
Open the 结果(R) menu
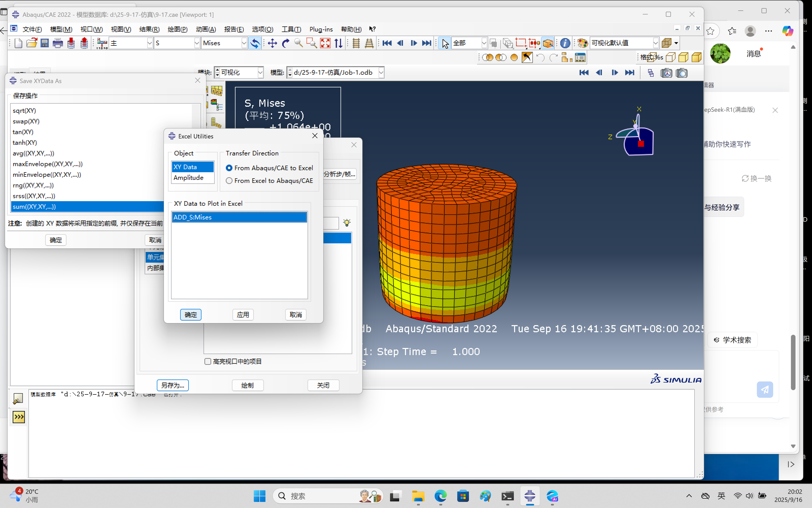(149, 29)
